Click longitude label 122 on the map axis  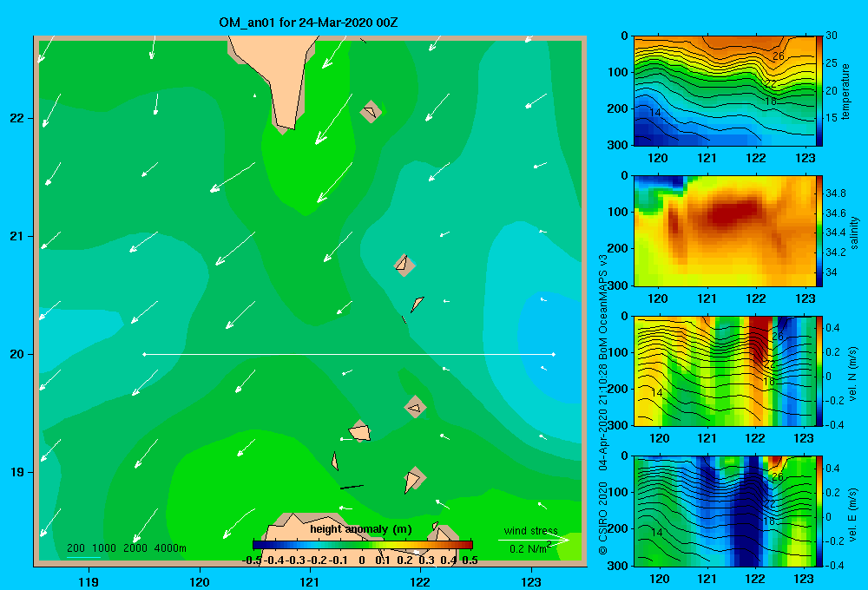(420, 581)
